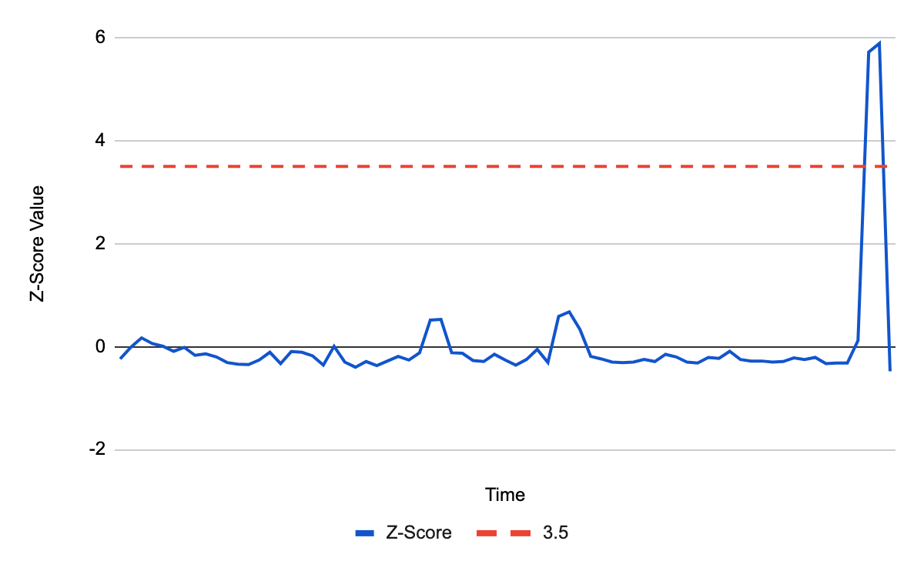Click the final data point dropping below zero
The width and height of the screenshot is (924, 571).
[889, 370]
